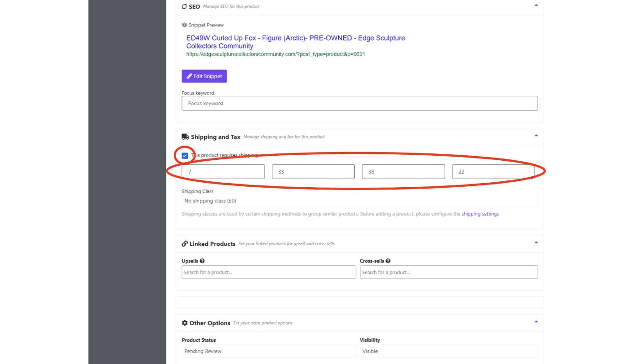Collapse the Other Options section arrow
Image resolution: width=634 pixels, height=364 pixels.
[x=536, y=322]
